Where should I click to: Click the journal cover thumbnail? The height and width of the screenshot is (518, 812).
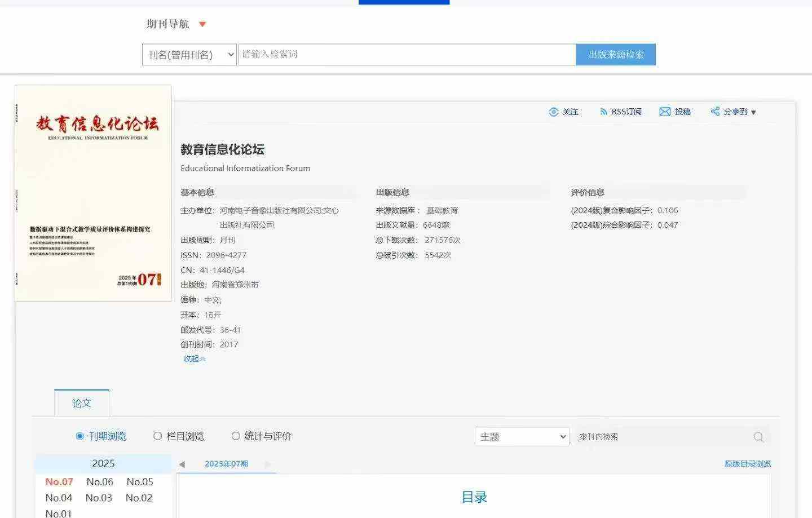(93, 193)
